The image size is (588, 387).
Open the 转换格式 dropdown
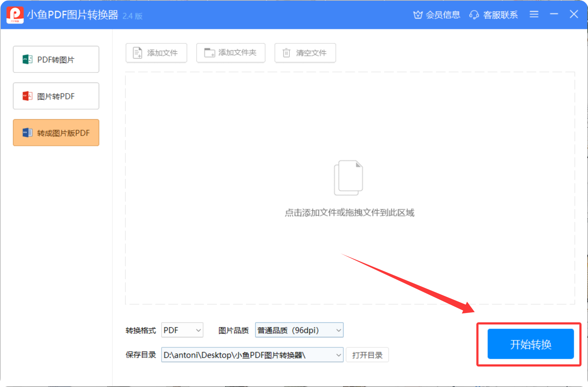click(182, 330)
